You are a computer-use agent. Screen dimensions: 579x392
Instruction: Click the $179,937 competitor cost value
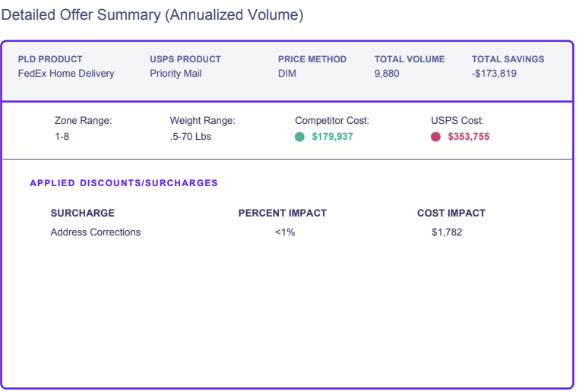point(332,137)
